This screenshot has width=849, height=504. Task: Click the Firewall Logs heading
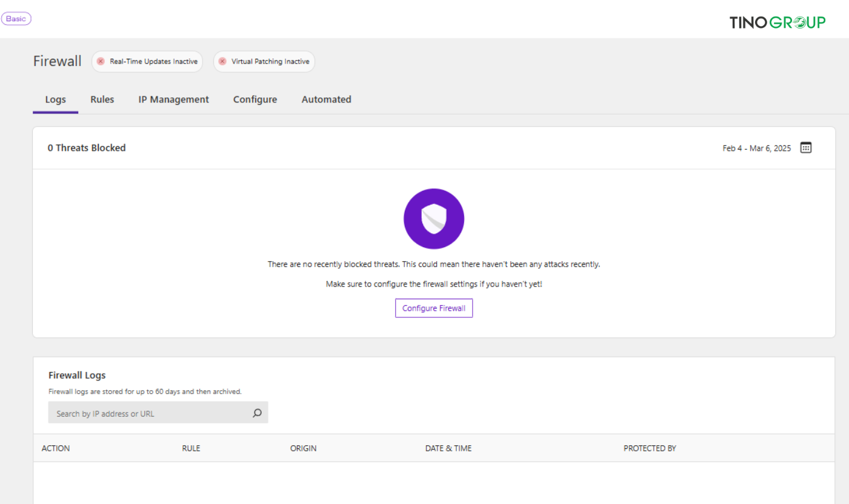pos(77,376)
